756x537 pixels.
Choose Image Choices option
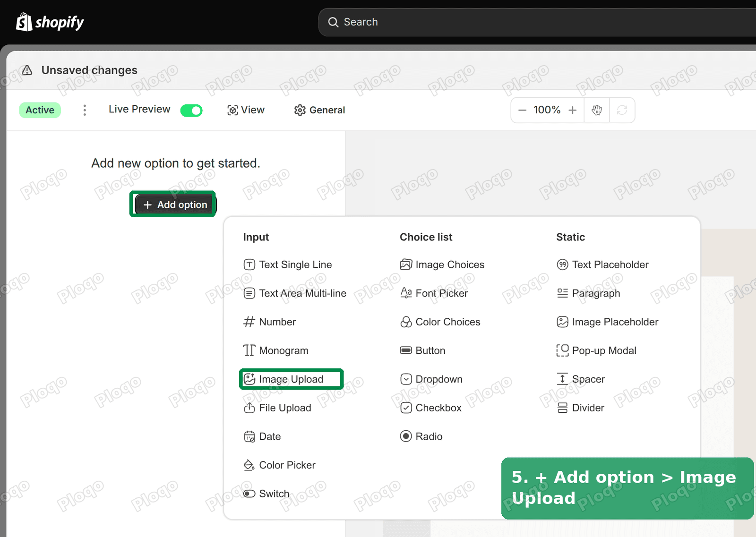click(x=442, y=264)
